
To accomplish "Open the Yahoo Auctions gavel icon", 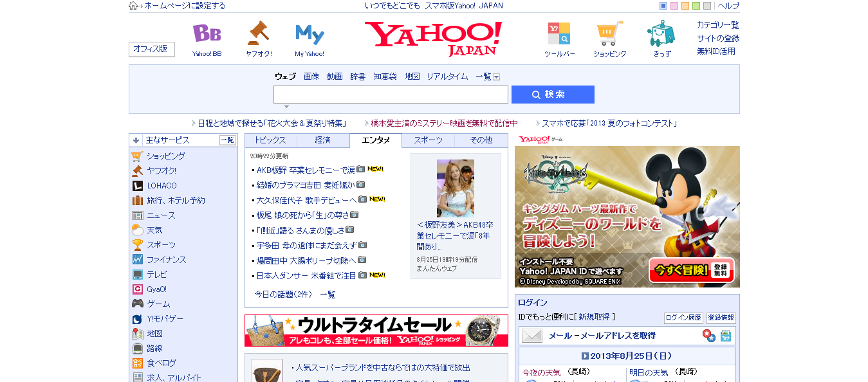I will [258, 33].
